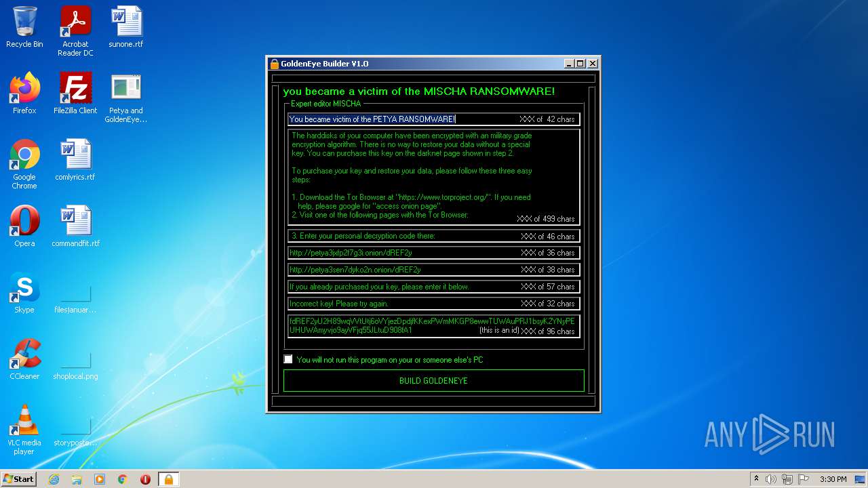Open Action Center flag tray icon

click(x=804, y=479)
